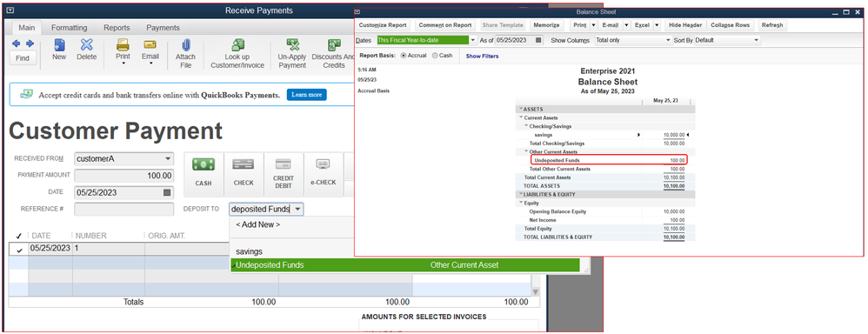The image size is (868, 334).
Task: Click Hide Header button
Action: (684, 25)
